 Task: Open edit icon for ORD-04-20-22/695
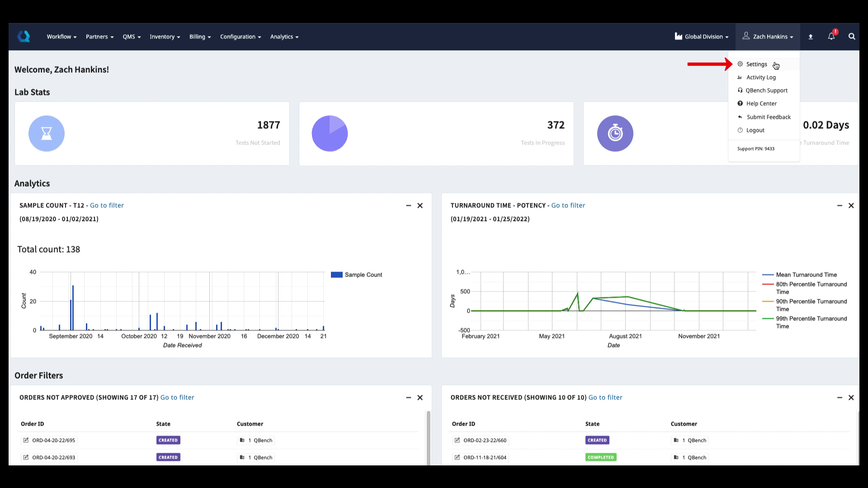coord(26,440)
